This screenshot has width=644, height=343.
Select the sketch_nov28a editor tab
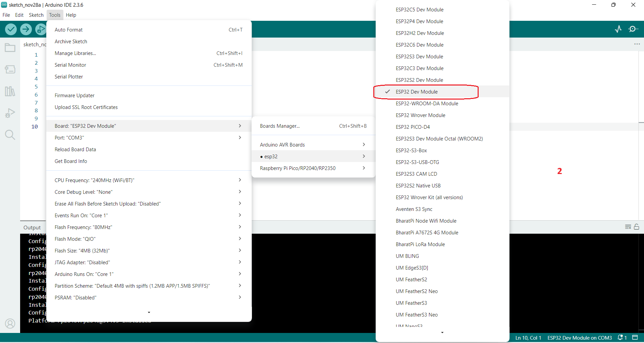point(35,44)
